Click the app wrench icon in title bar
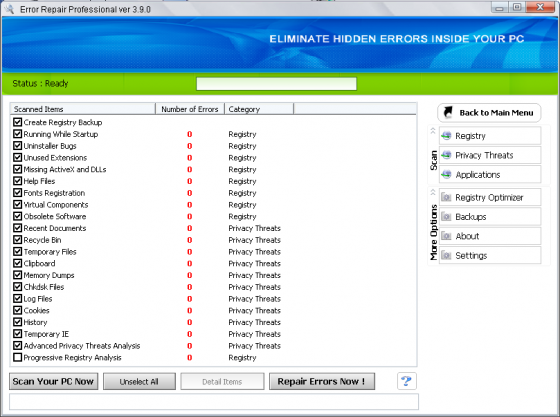 9,9
